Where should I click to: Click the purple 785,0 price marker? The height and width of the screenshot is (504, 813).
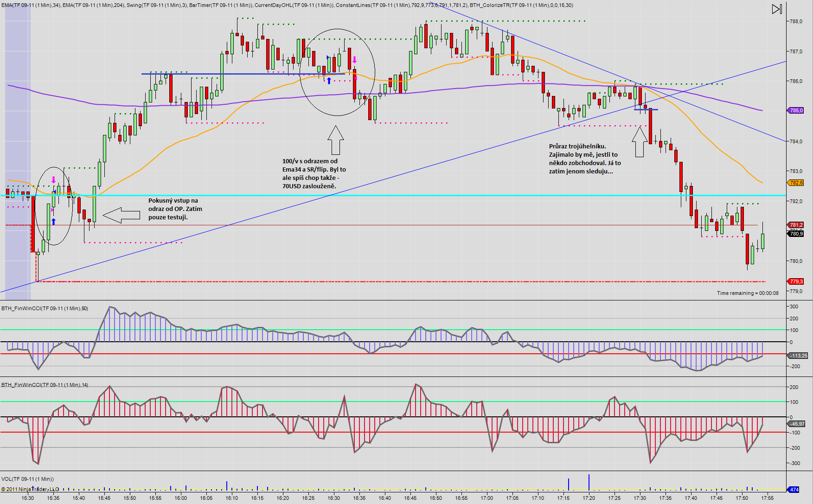point(796,110)
